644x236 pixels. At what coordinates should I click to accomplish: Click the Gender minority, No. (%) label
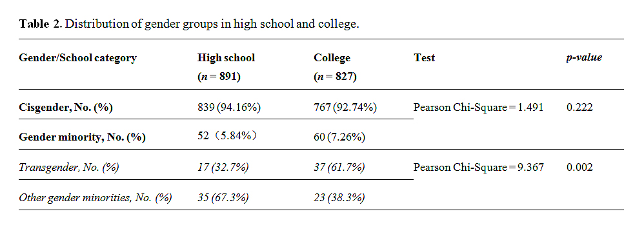pos(82,137)
